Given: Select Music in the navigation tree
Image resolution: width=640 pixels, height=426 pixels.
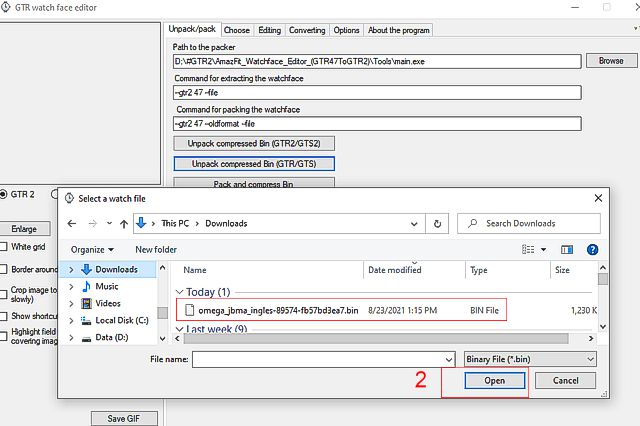Looking at the screenshot, I should click(107, 286).
